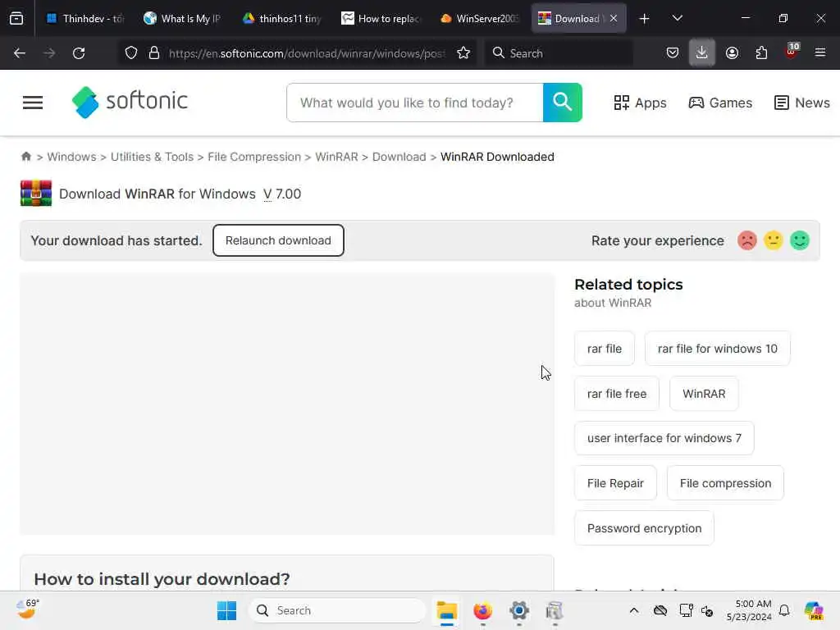View site security padlock info
The height and width of the screenshot is (630, 840).
[x=154, y=53]
